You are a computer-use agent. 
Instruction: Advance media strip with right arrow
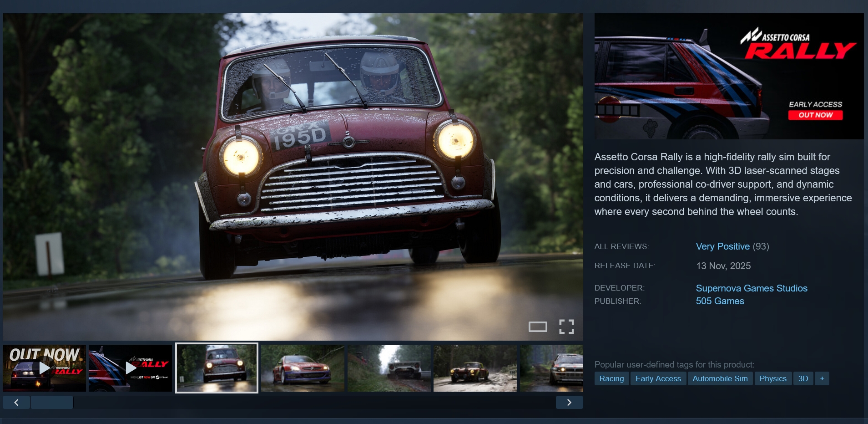pos(569,402)
